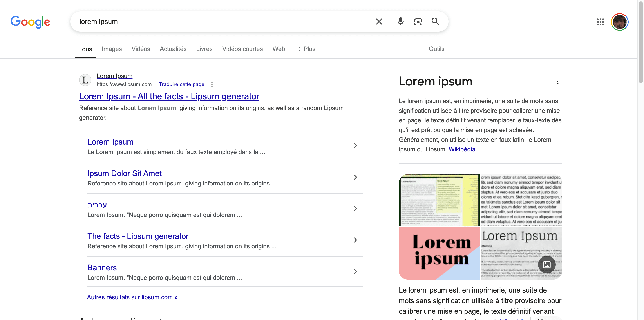Viewport: 644px width, 320px height.
Task: Click the Google logo
Action: click(x=30, y=22)
